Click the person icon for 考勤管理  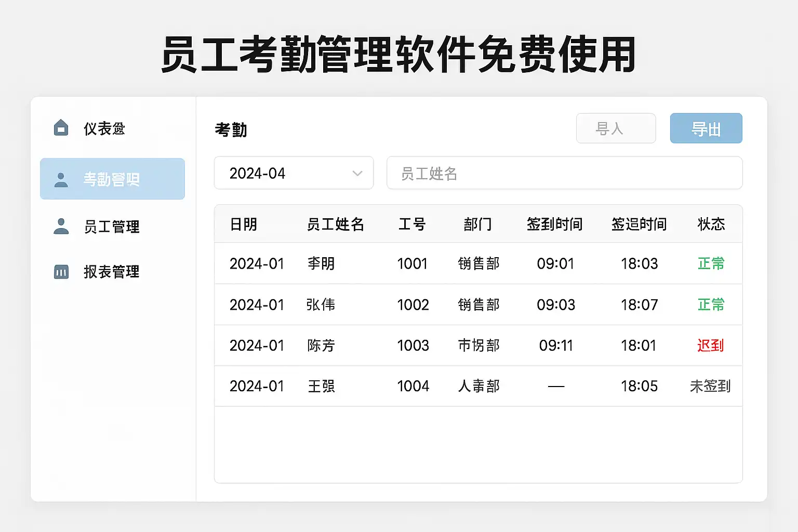[x=61, y=179]
